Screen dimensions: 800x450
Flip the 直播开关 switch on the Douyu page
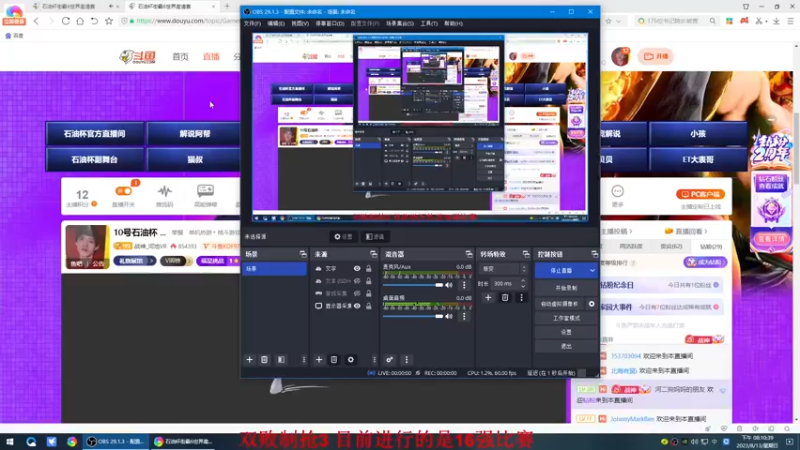point(123,191)
